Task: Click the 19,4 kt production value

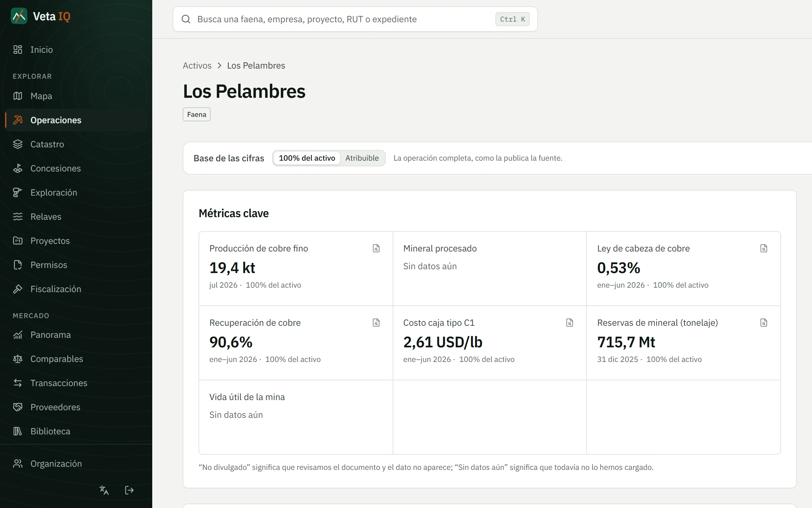Action: tap(232, 268)
